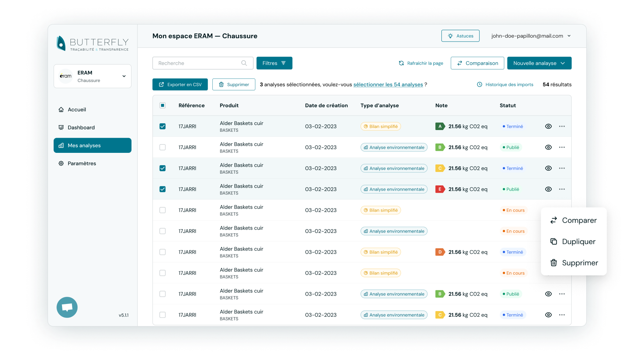Open more options for grade E row
Screen dimensions: 644x362
[x=562, y=189]
